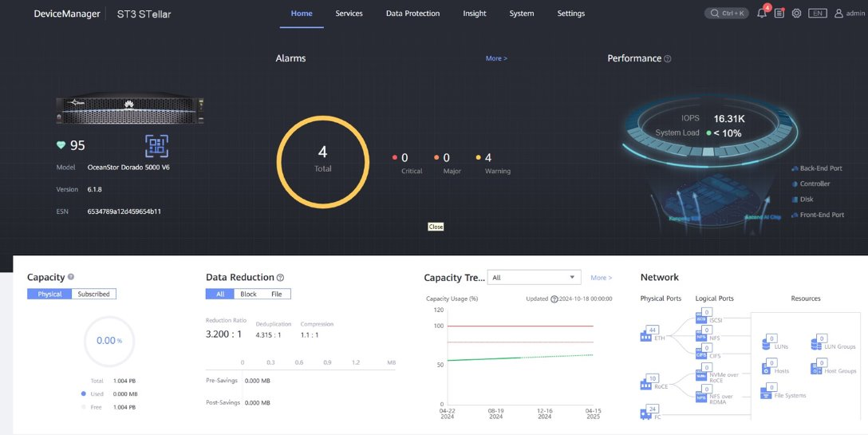The width and height of the screenshot is (868, 435).
Task: Show All data reduction stats
Action: [x=219, y=294]
